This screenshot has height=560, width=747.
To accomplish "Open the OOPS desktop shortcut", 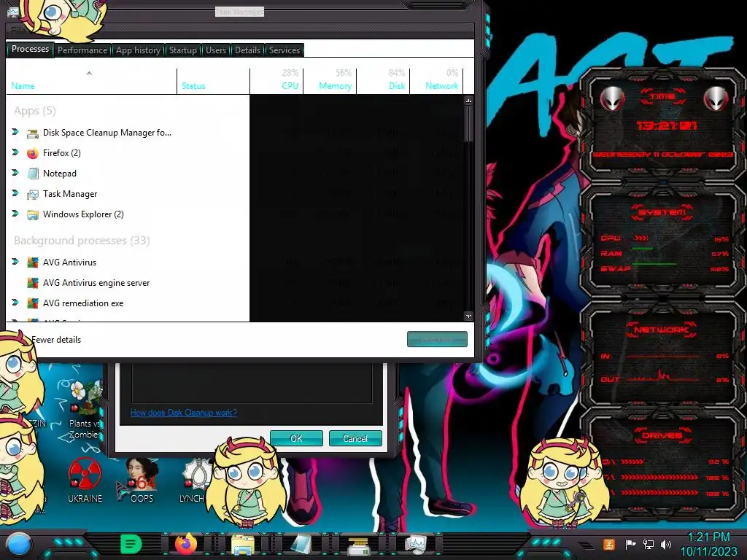I will 142,480.
